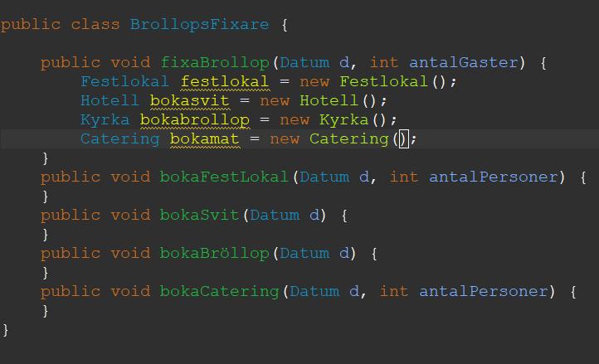Click the class keyword on first line
This screenshot has height=364, width=599.
tap(95, 24)
